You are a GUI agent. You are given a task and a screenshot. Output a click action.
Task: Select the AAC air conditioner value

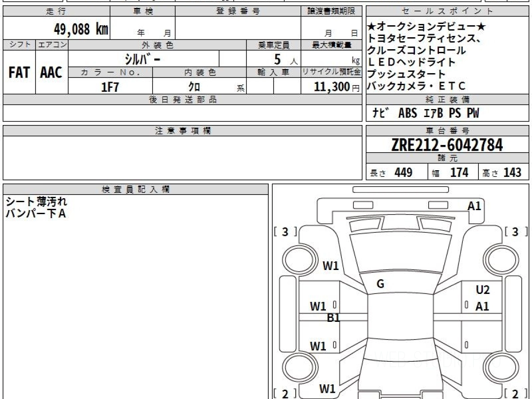pos(51,73)
